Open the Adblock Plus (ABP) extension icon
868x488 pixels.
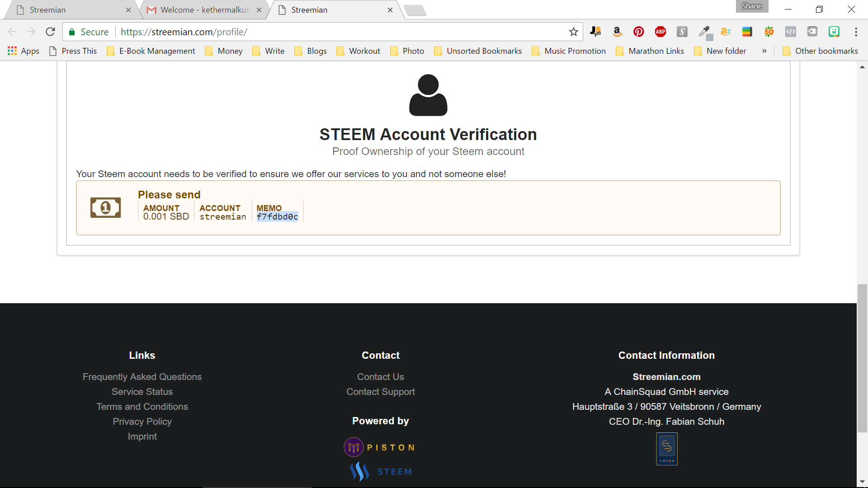click(660, 32)
